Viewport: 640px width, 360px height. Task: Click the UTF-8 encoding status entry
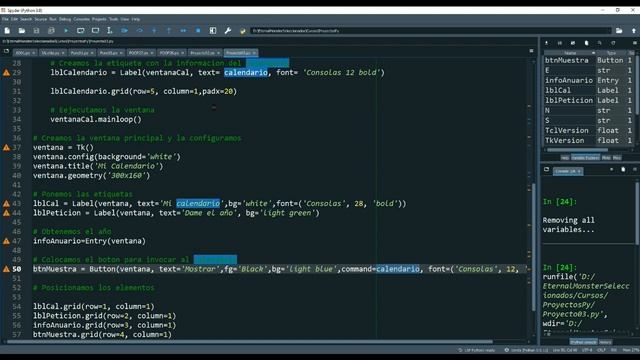point(587,350)
